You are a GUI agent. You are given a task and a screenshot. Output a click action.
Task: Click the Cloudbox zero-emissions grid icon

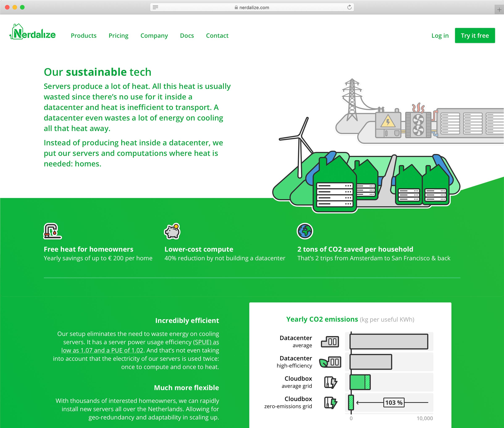(330, 403)
